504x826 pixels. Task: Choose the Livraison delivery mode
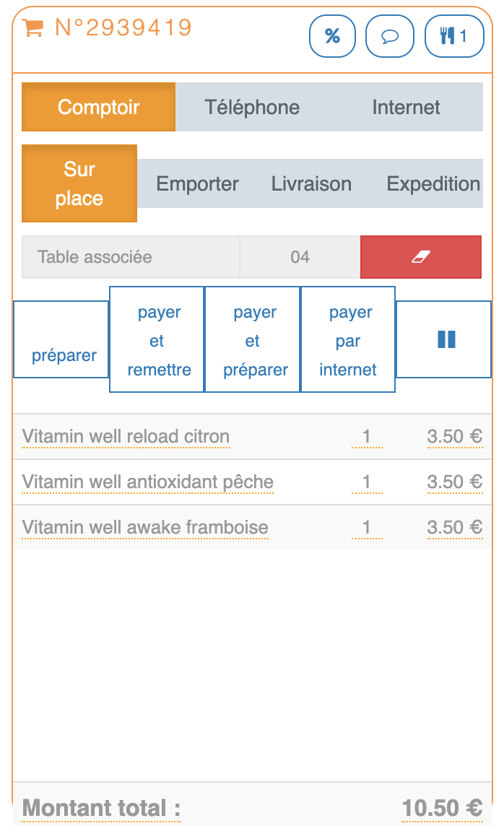click(311, 183)
